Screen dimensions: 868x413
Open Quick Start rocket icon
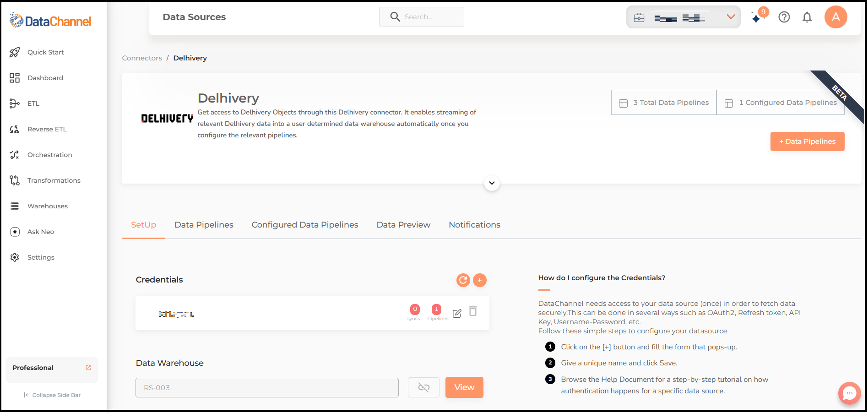tap(15, 52)
